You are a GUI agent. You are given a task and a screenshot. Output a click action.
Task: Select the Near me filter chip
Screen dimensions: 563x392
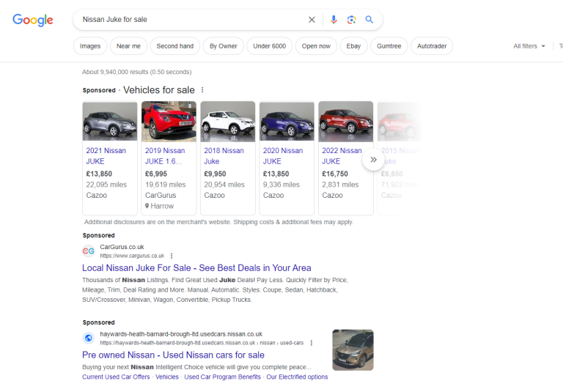point(128,46)
